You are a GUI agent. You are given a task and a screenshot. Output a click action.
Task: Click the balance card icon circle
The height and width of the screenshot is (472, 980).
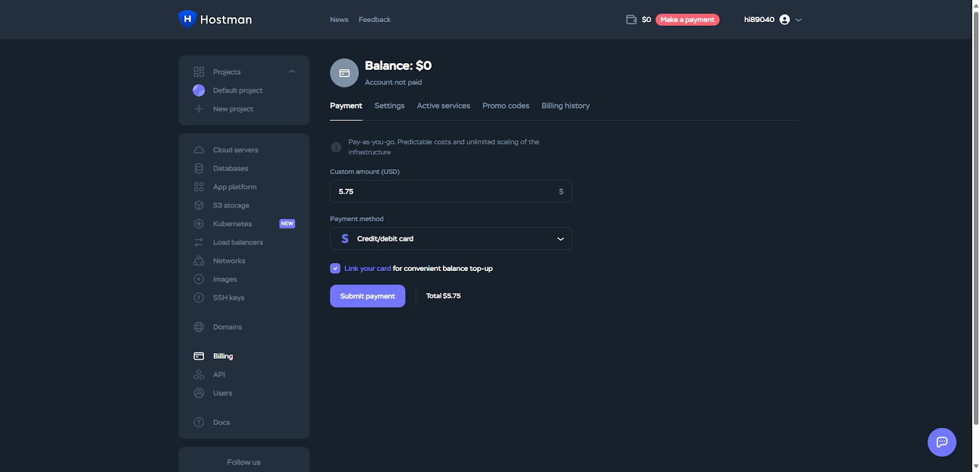click(x=344, y=73)
